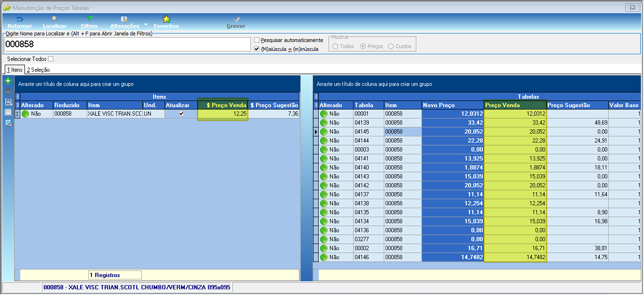Toggle the Selecionar Todos checkbox

point(51,59)
